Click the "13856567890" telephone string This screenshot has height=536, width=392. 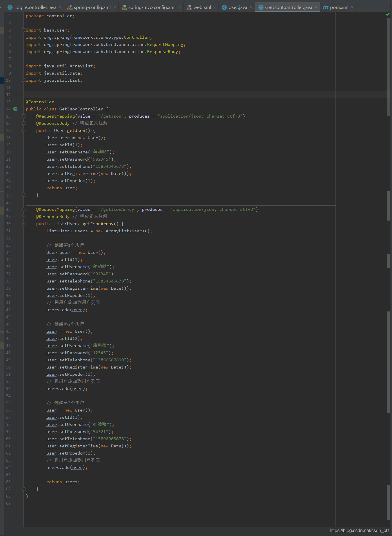click(110, 360)
